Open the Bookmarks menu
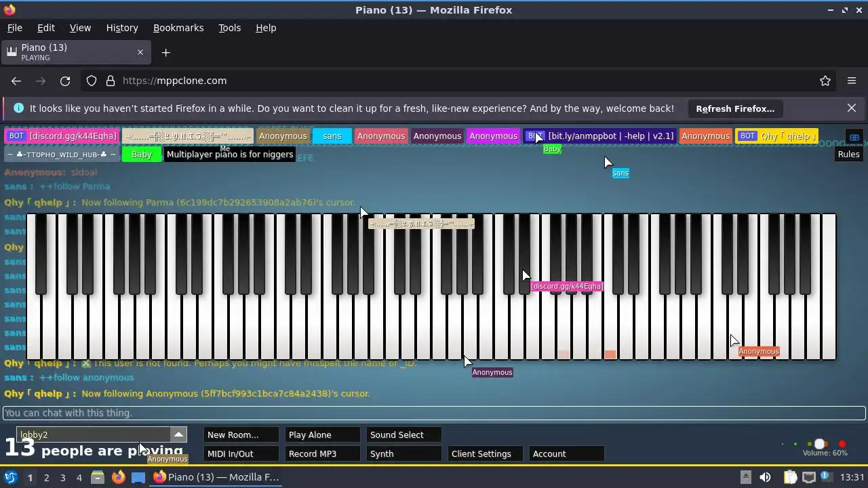Image resolution: width=868 pixels, height=488 pixels. pos(178,28)
